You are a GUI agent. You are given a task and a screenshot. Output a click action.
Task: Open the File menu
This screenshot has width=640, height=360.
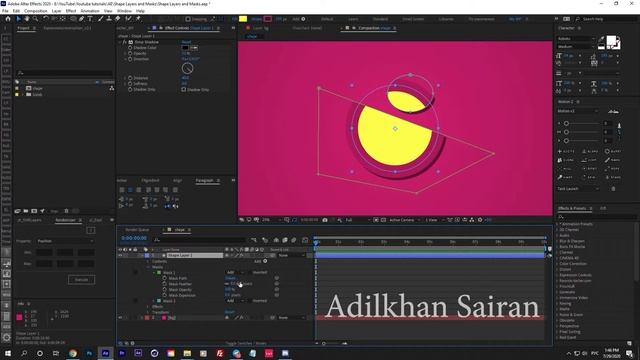(5, 11)
